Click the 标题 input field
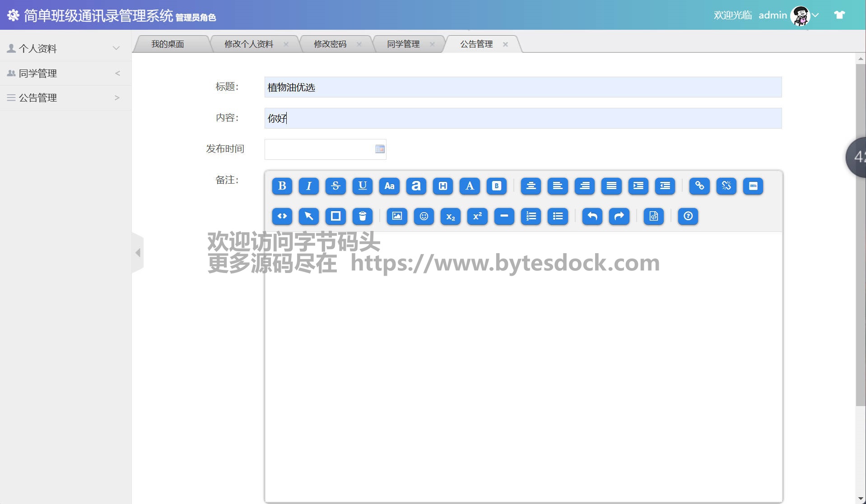This screenshot has width=866, height=504. [523, 87]
